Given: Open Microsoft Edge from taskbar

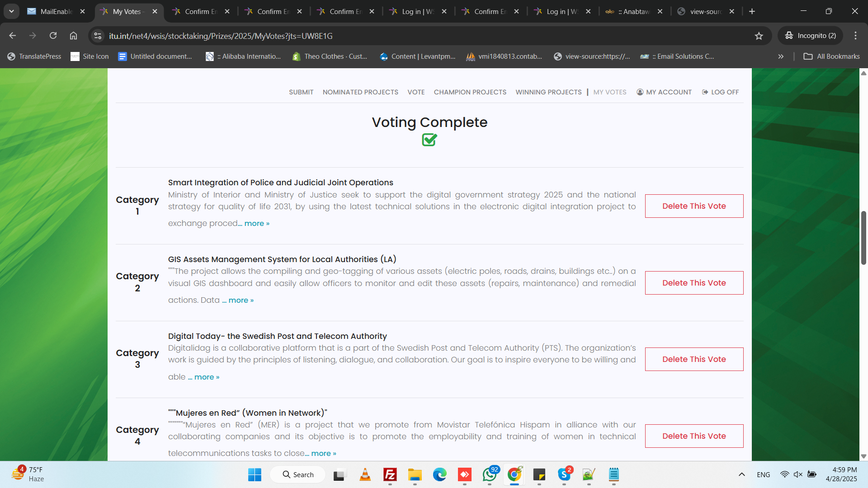Looking at the screenshot, I should (x=439, y=474).
